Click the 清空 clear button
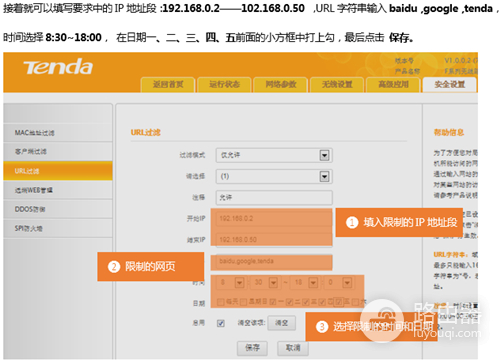Image resolution: width=500 pixels, height=361 pixels. pos(282,323)
